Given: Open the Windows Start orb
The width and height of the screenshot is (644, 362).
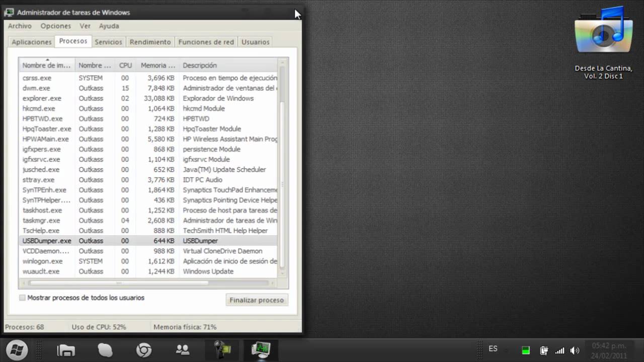Looking at the screenshot, I should [x=17, y=350].
